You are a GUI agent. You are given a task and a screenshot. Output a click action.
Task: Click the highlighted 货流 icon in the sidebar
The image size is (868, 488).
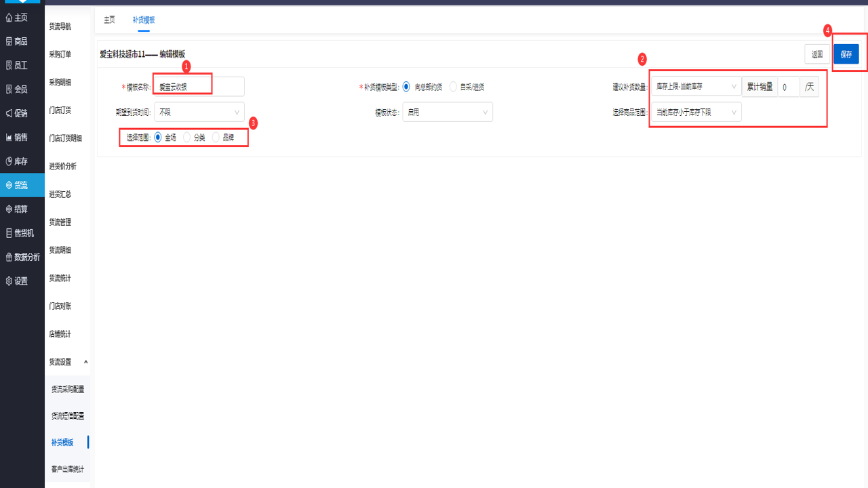[x=9, y=185]
